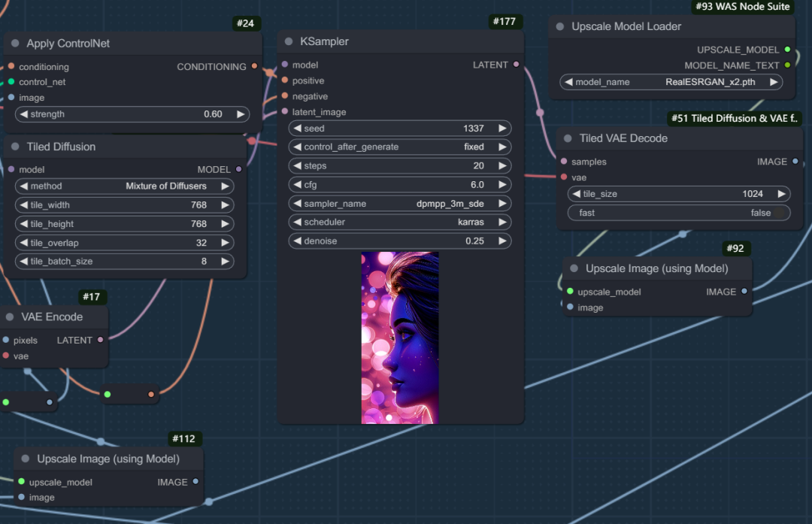Increase denoise with the right arrow
The image size is (812, 524).
(501, 241)
